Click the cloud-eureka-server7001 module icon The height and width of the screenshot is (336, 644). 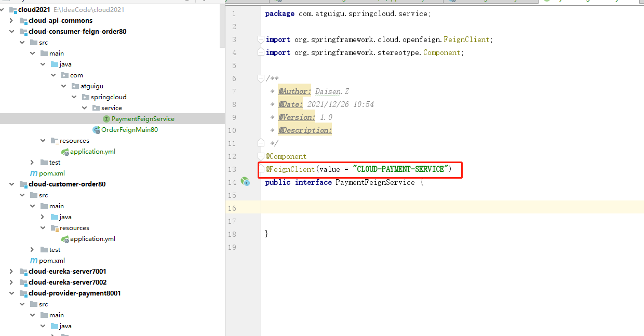pos(23,272)
